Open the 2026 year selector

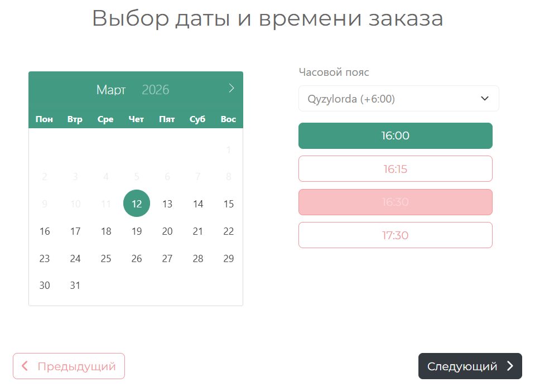[156, 90]
